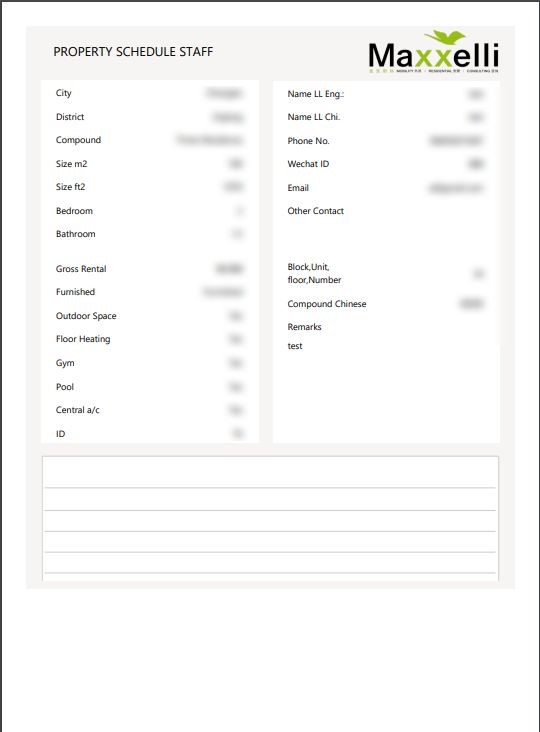Click the blurred Furnished value
The height and width of the screenshot is (732, 540).
(223, 292)
